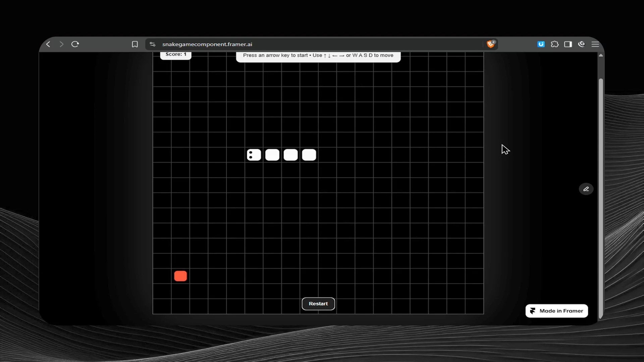The width and height of the screenshot is (644, 362).
Task: Open the Made in Framer badge link
Action: pos(557,311)
